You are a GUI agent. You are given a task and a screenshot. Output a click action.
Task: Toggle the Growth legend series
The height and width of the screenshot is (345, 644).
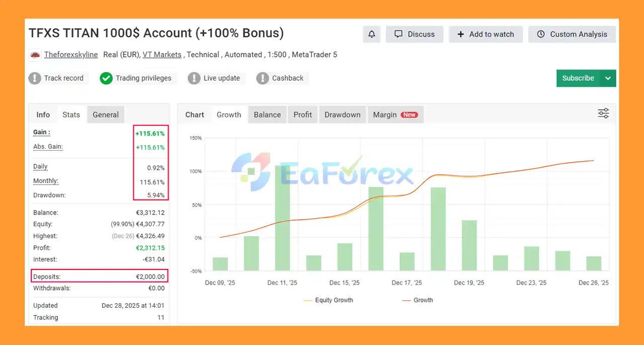click(x=417, y=300)
